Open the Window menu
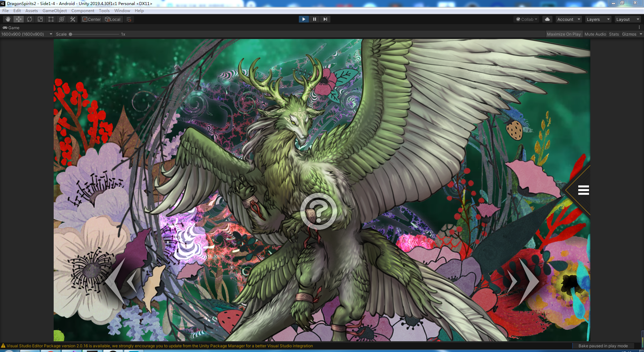The height and width of the screenshot is (352, 644). pyautogui.click(x=122, y=11)
